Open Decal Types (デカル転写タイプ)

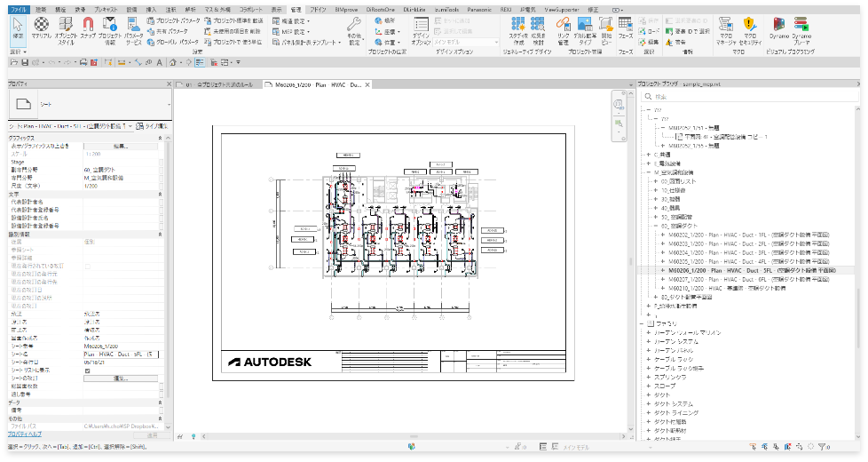point(585,30)
